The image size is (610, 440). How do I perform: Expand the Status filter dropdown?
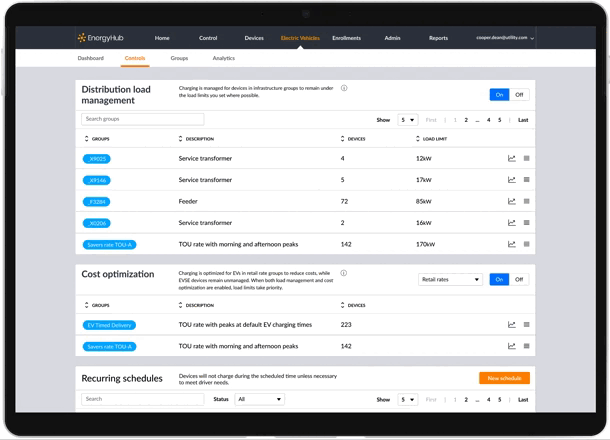(x=259, y=399)
